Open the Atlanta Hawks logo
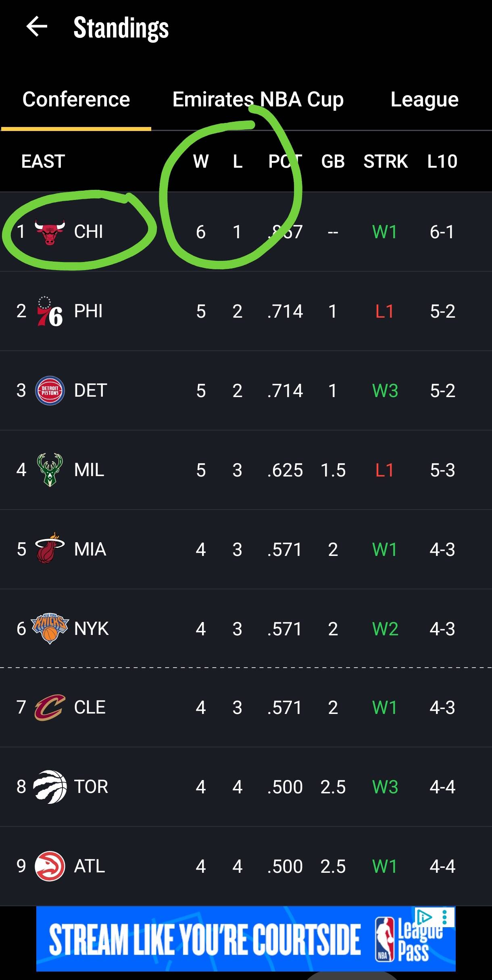 [x=50, y=866]
